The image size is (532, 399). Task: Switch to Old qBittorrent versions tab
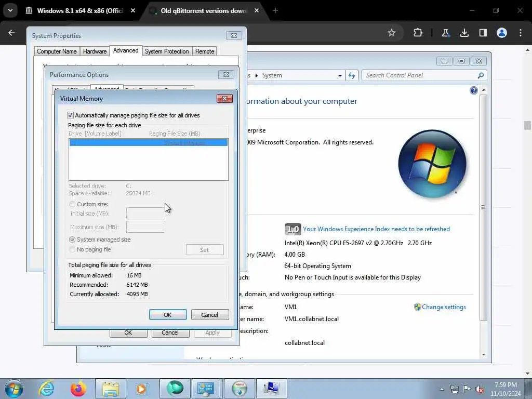click(204, 10)
